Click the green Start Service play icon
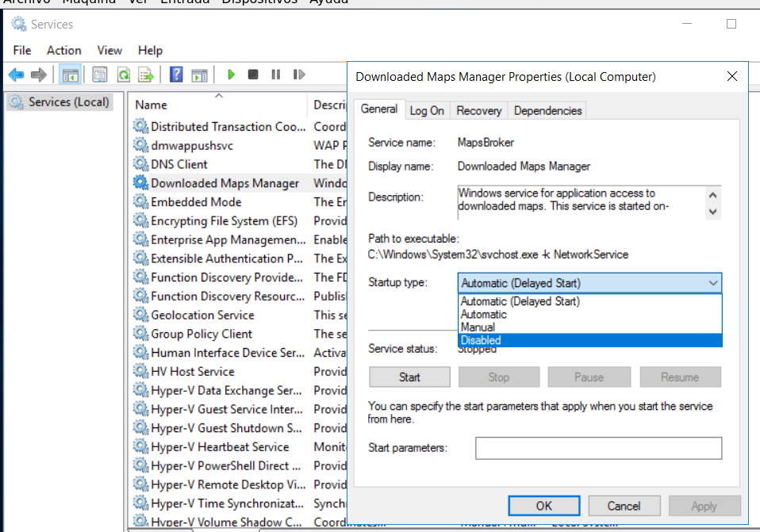This screenshot has width=760, height=532. tap(231, 75)
